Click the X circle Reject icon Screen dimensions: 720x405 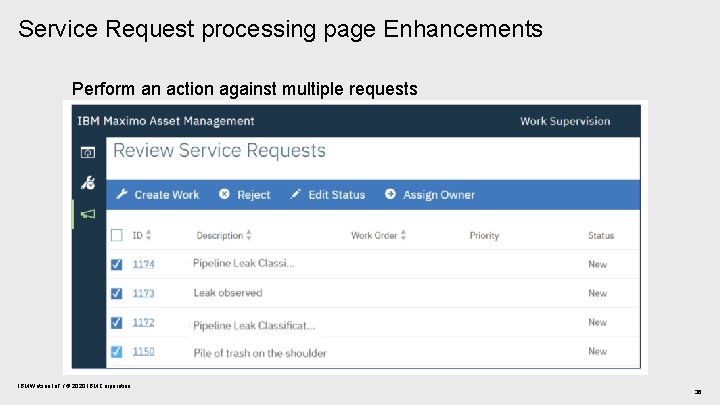pos(224,194)
